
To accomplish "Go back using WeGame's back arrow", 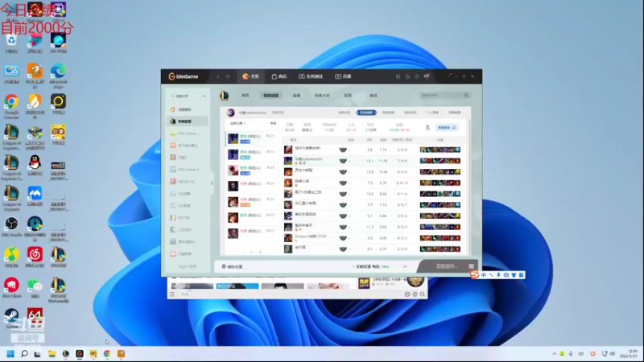I will tap(218, 76).
